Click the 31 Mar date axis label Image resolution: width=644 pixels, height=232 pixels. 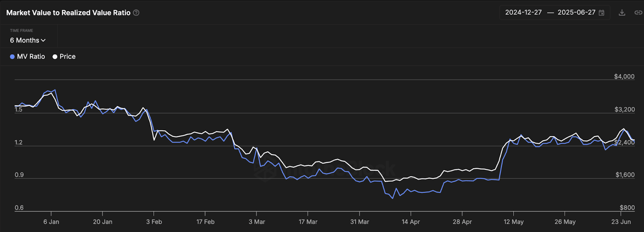click(x=359, y=222)
